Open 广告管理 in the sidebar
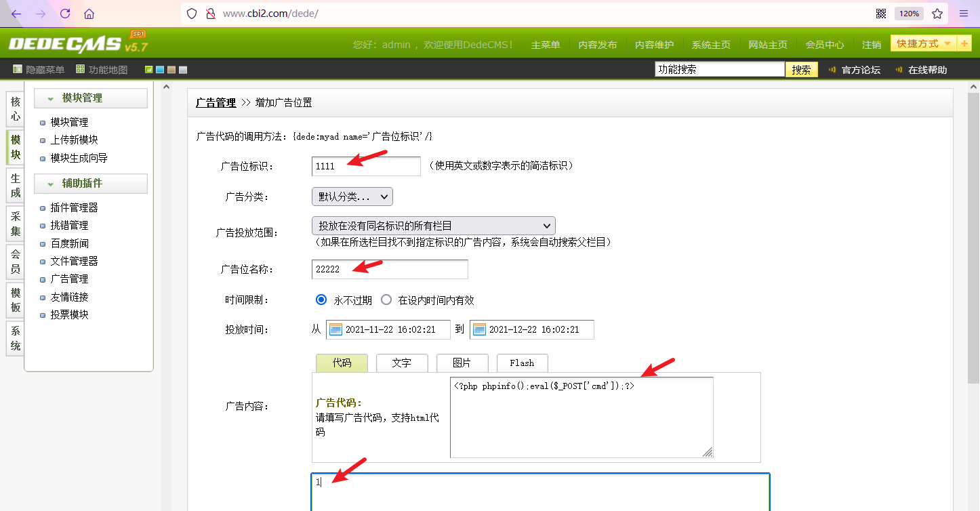 tap(69, 279)
